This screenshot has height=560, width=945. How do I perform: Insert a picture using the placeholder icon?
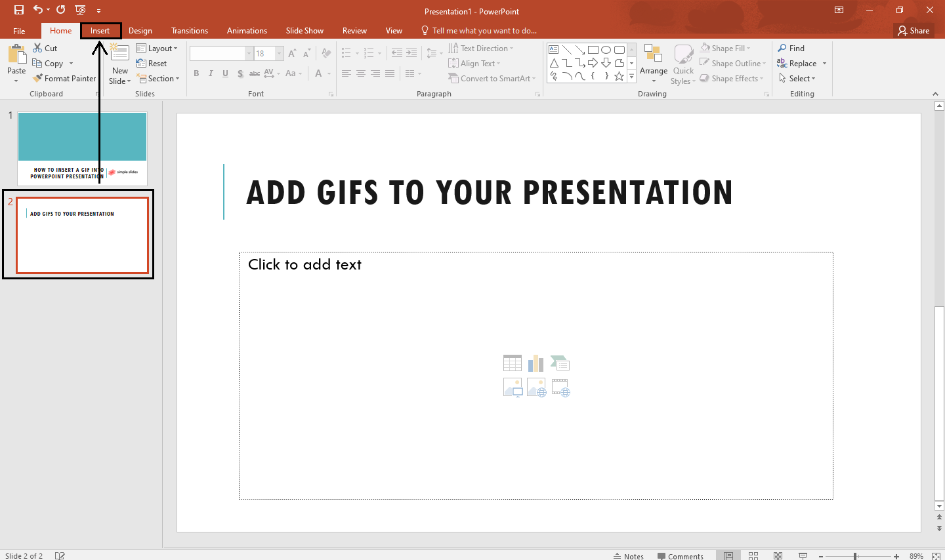(513, 388)
